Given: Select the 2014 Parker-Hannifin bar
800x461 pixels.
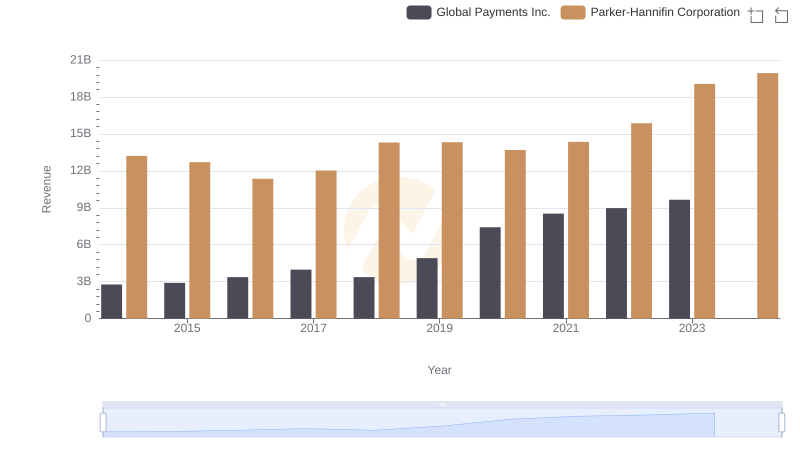Looking at the screenshot, I should (137, 237).
